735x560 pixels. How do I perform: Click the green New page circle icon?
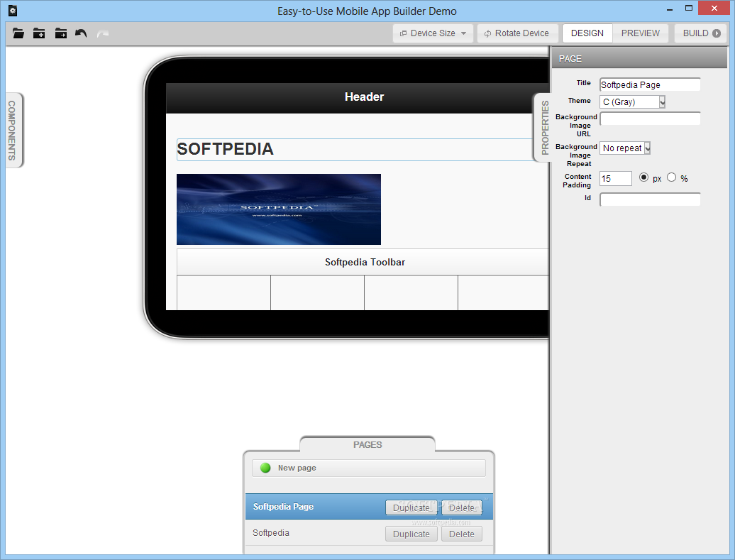pos(265,468)
